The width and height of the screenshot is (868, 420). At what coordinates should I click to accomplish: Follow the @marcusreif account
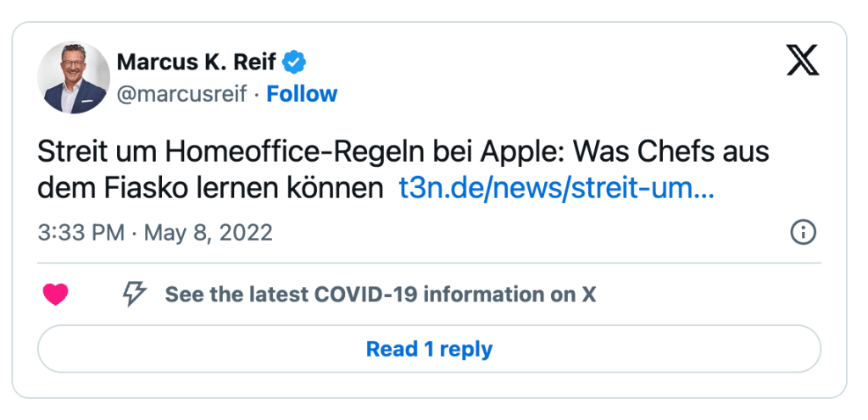coord(302,94)
